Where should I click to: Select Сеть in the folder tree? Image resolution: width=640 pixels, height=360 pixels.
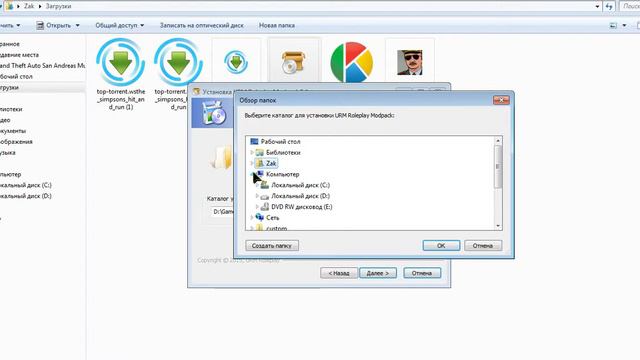click(x=273, y=218)
